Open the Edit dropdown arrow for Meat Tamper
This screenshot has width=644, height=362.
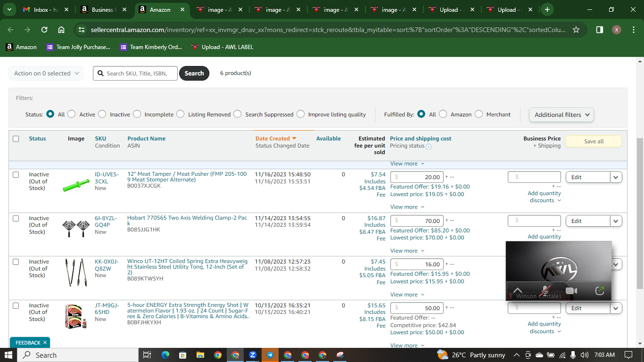(x=616, y=177)
